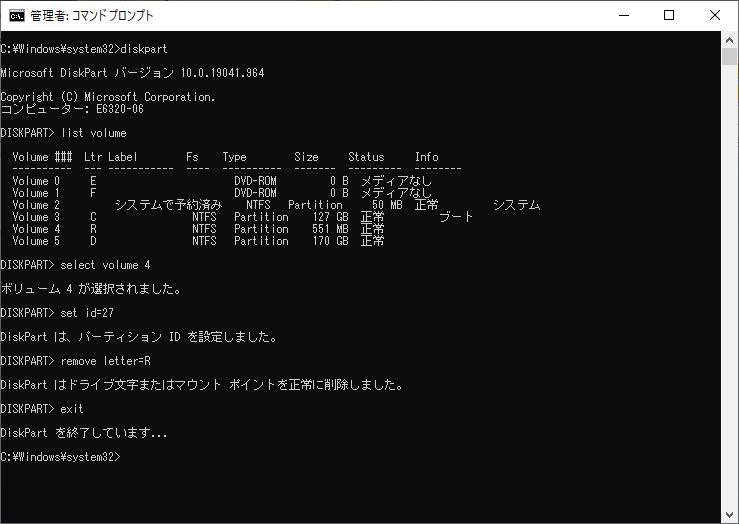The height and width of the screenshot is (524, 739).
Task: Click the 'Volume 4' row label
Action: point(36,229)
